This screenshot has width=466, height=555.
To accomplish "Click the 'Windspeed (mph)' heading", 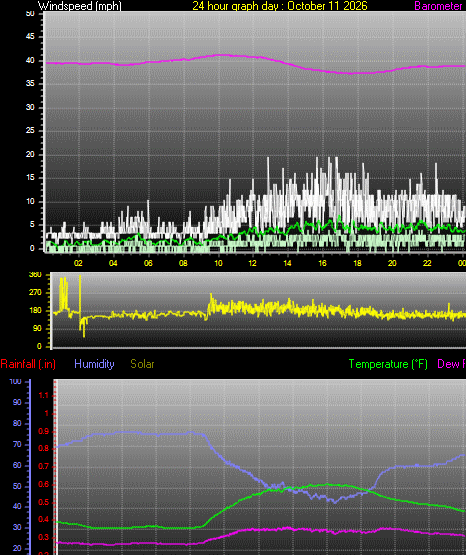I will coord(80,6).
